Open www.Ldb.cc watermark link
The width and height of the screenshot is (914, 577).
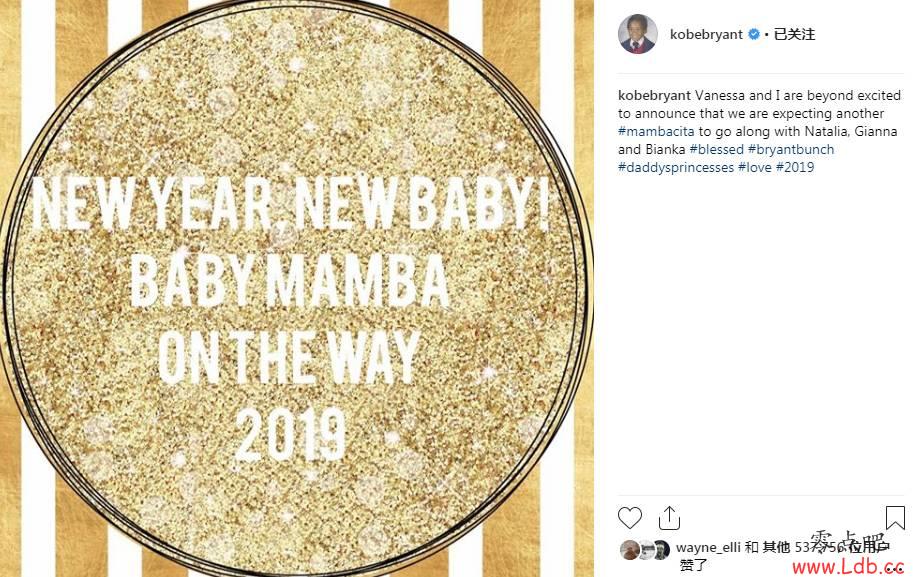pos(848,566)
